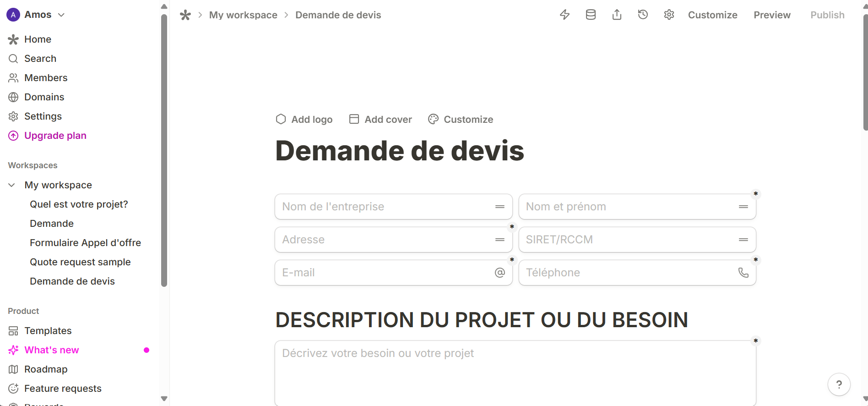868x406 pixels.
Task: Click the Amos avatar circle
Action: (x=13, y=15)
